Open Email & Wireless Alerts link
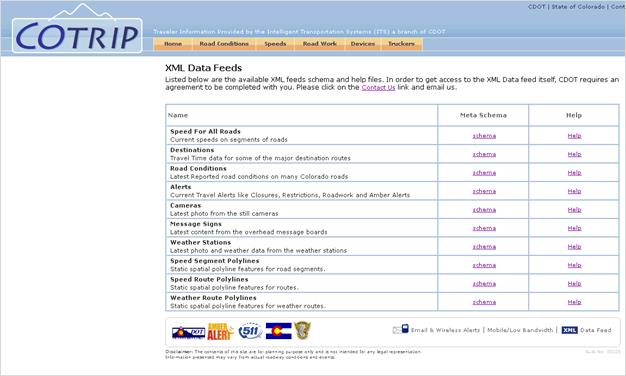 [445, 330]
